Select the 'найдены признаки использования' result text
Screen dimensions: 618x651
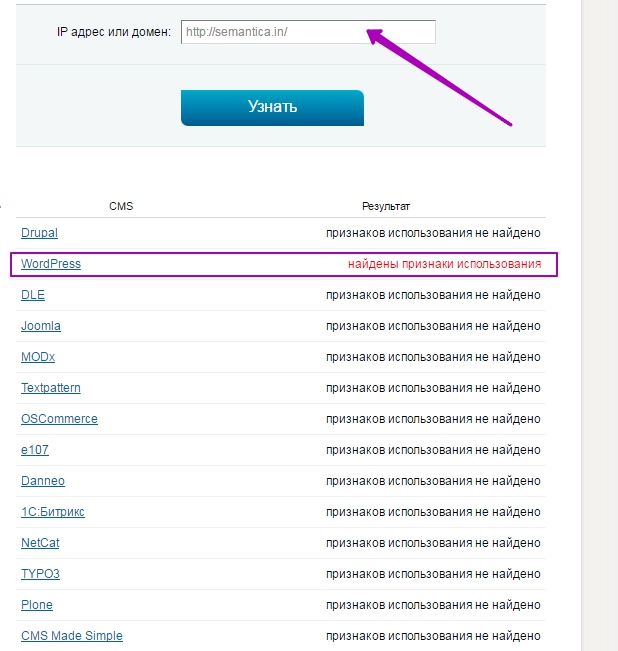click(445, 264)
